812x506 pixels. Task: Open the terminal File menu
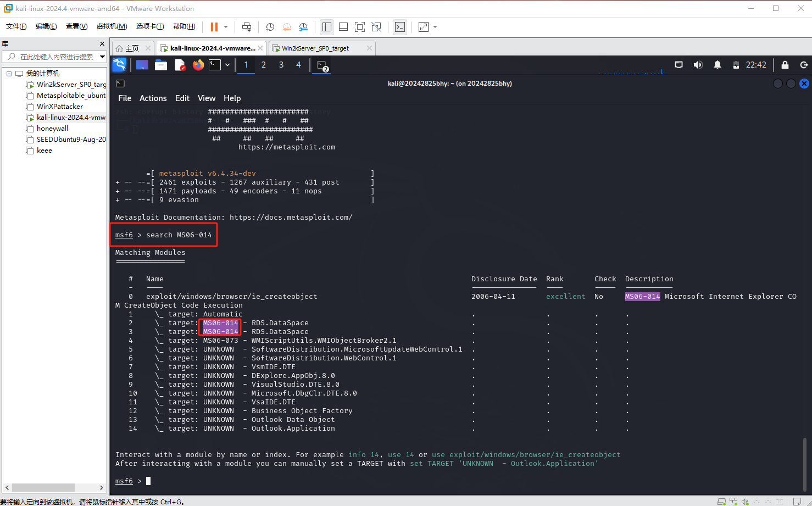[125, 98]
